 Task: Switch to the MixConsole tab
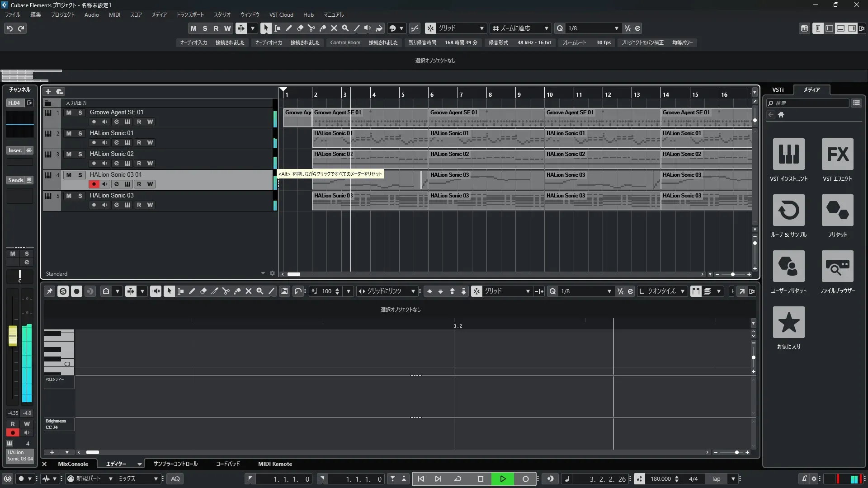coord(73,464)
